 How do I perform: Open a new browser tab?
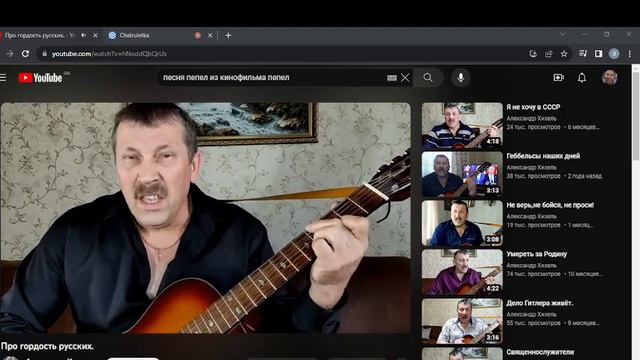point(228,36)
